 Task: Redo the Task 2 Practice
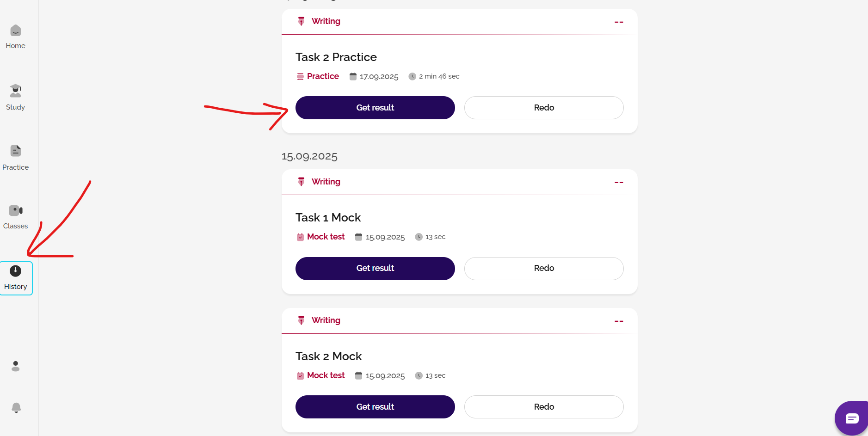pyautogui.click(x=544, y=108)
